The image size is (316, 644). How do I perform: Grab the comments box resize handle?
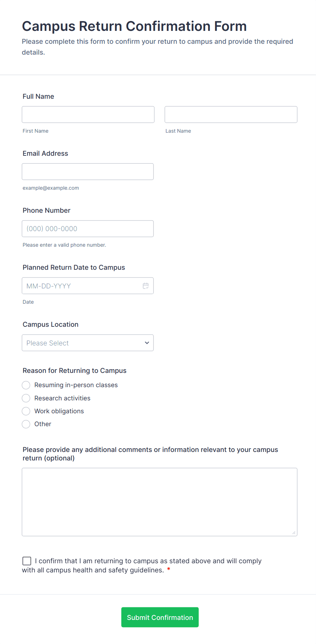click(294, 533)
